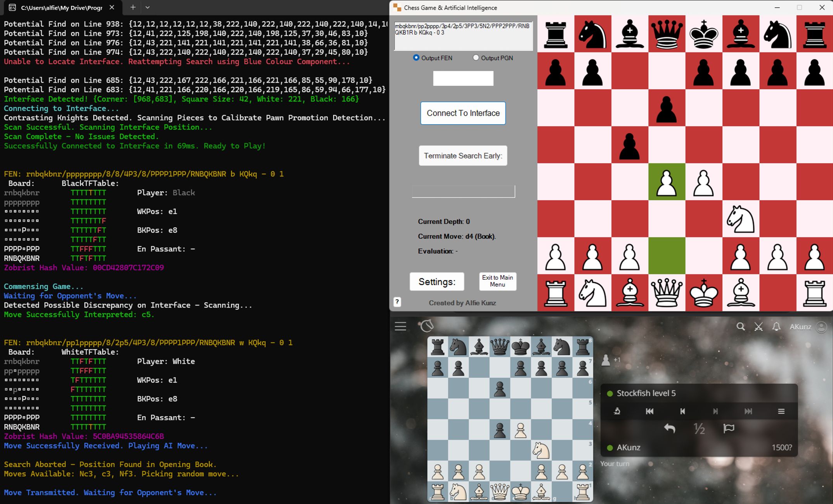Step to next move
Screen dimensions: 833x504
715,411
